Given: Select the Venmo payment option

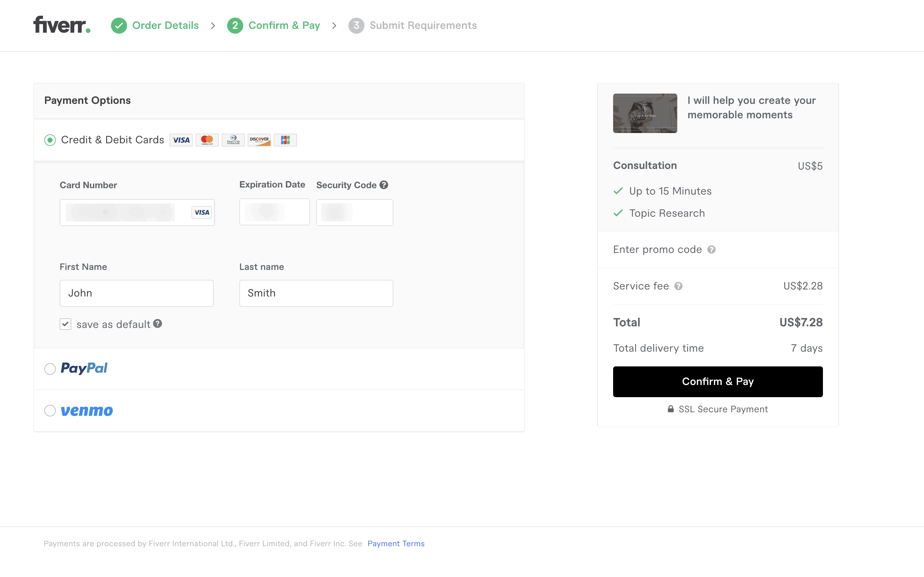Looking at the screenshot, I should (x=50, y=411).
